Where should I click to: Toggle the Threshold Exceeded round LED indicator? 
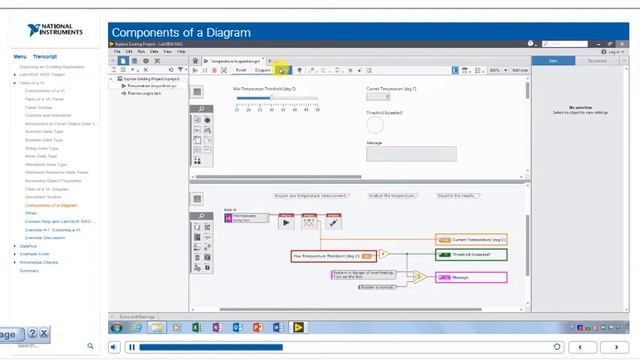tap(375, 125)
